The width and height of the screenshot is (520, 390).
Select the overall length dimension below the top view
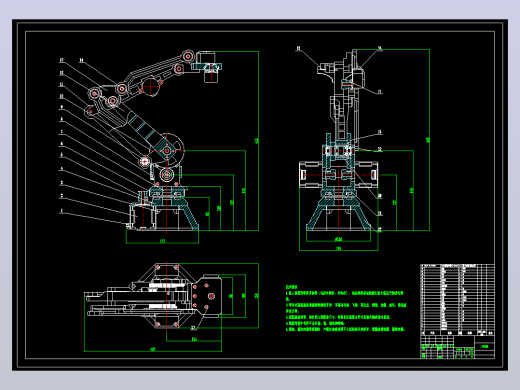pyautogui.click(x=153, y=349)
